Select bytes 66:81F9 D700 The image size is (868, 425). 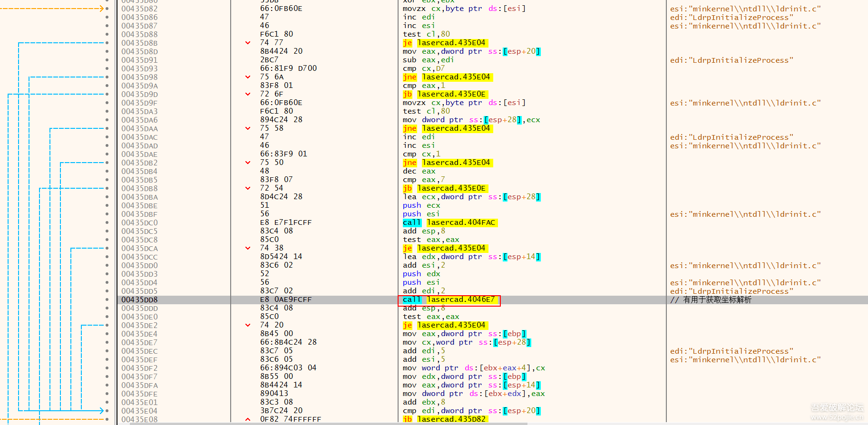click(288, 68)
